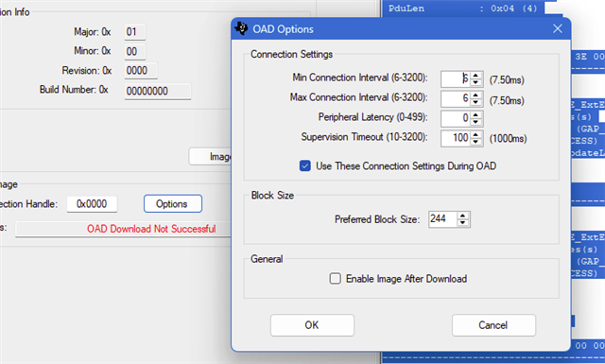Click the Options button in main window
605x364 pixels.
[x=173, y=203]
